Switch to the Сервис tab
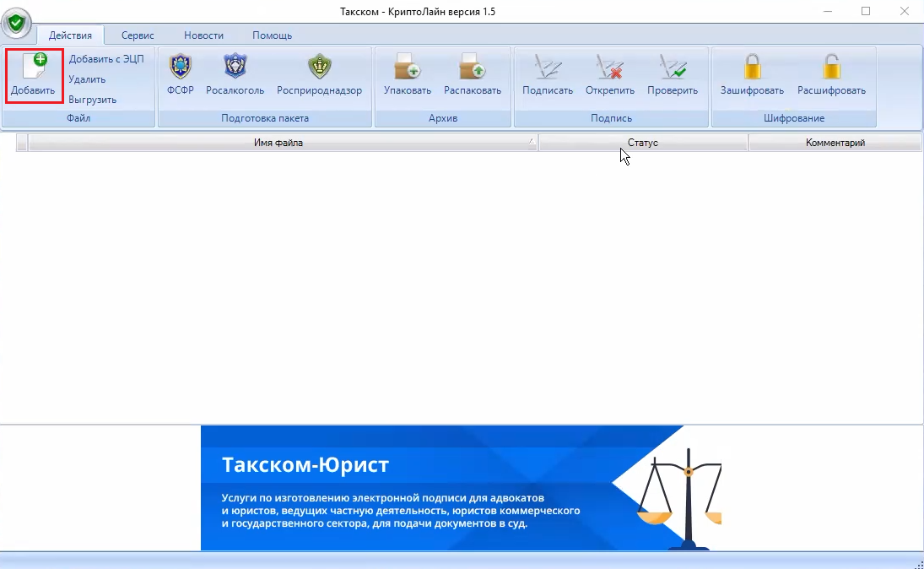924x569 pixels. 138,35
